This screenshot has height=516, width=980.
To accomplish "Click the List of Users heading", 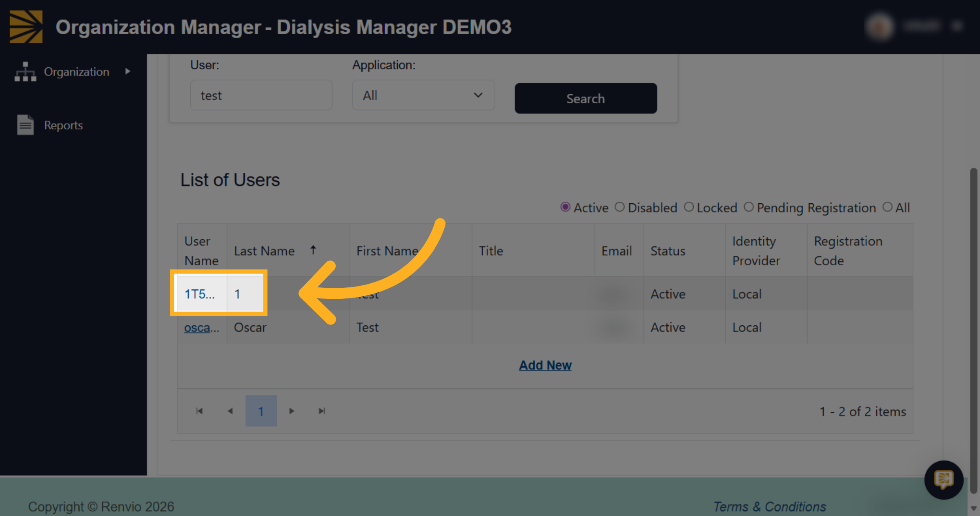I will click(230, 180).
